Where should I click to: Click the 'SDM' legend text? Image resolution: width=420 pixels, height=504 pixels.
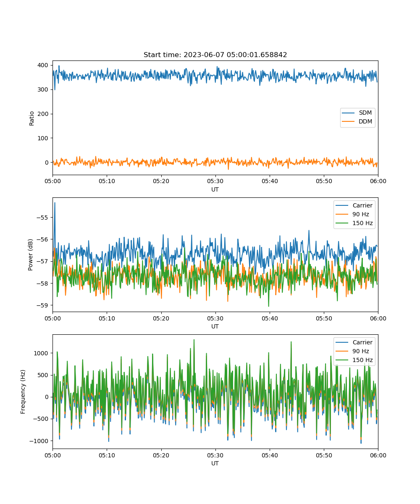(365, 113)
